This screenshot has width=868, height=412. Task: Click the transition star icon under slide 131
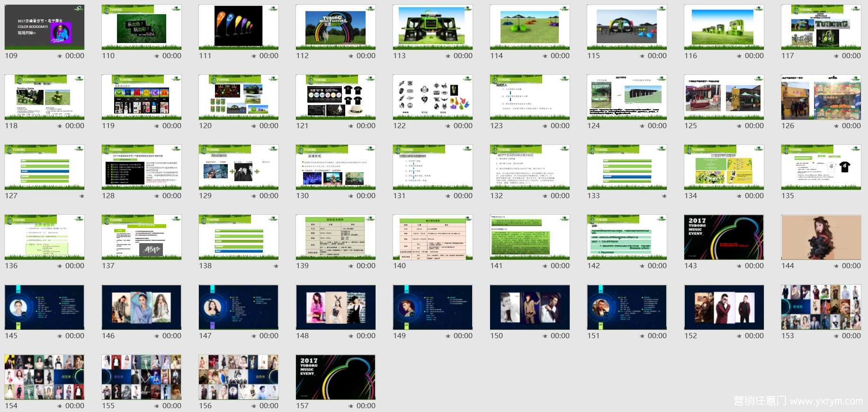447,196
